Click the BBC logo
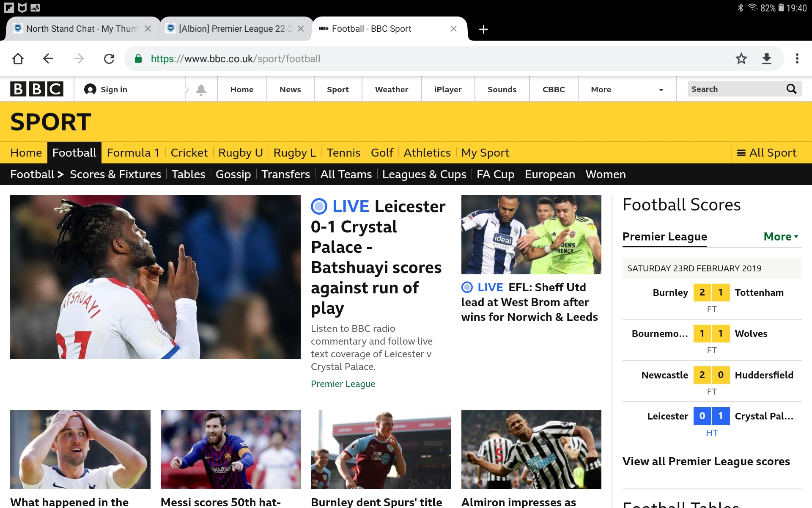The height and width of the screenshot is (508, 812). click(37, 89)
